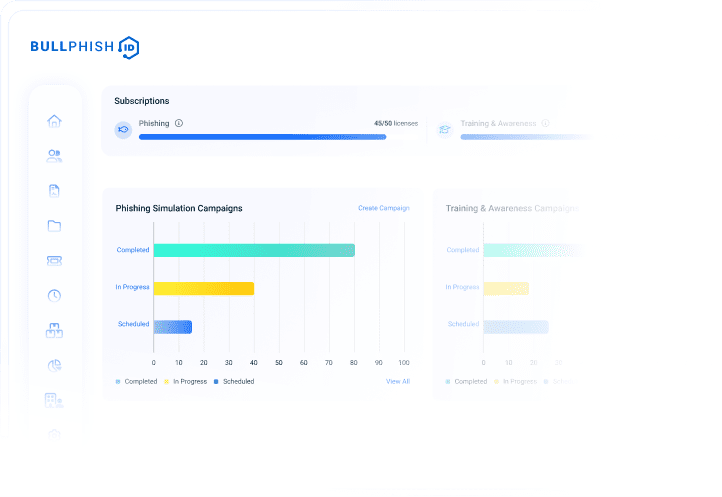Open the folder icon in sidebar

(54, 226)
